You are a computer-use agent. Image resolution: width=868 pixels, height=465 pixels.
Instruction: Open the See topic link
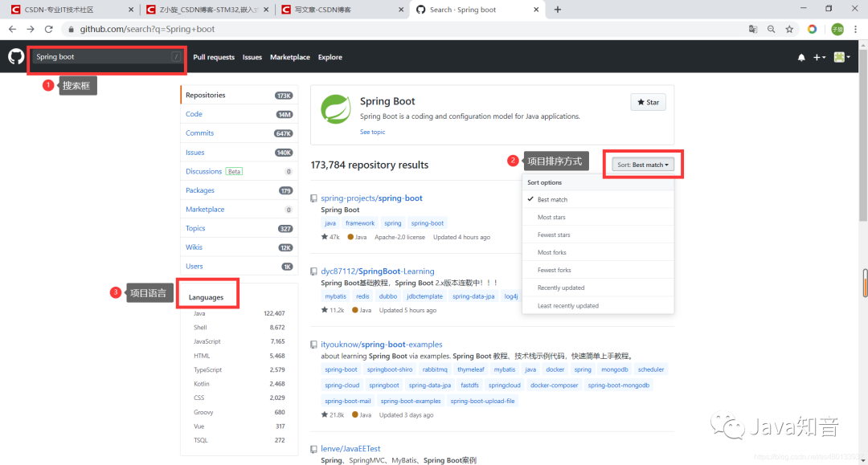(x=373, y=133)
